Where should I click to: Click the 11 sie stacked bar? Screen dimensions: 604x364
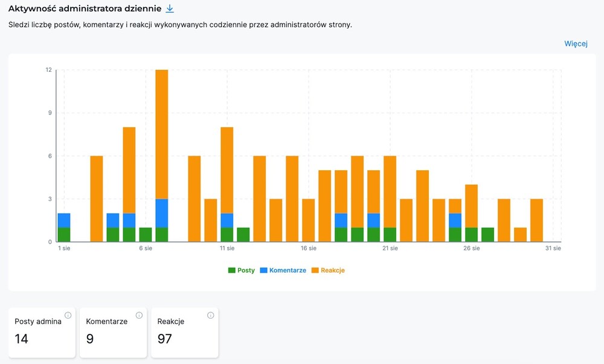pyautogui.click(x=227, y=181)
